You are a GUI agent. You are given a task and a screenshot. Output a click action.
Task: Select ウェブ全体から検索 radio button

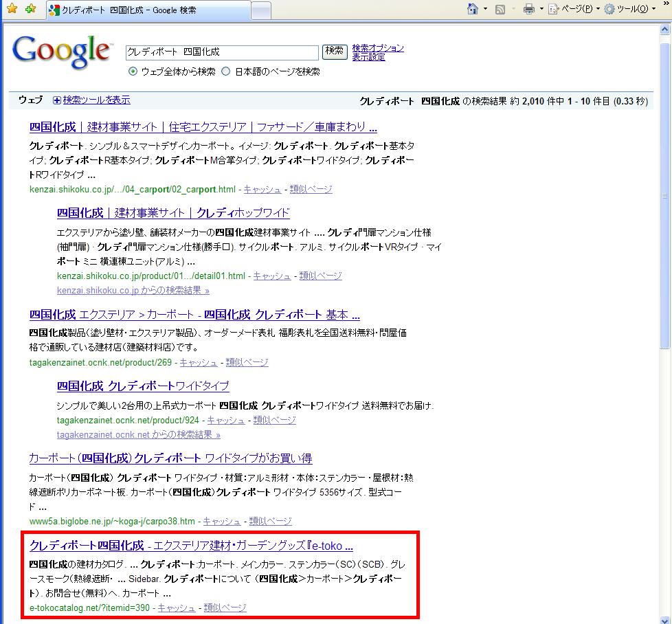pos(133,71)
